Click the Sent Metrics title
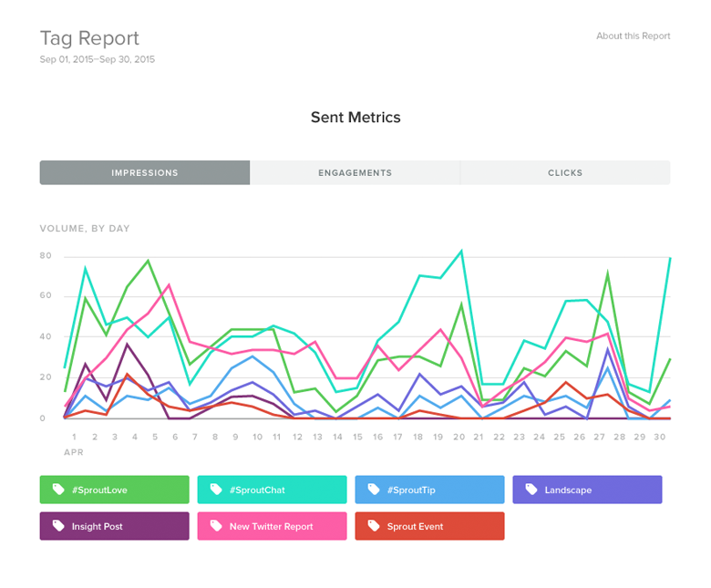The image size is (711, 588). (355, 118)
